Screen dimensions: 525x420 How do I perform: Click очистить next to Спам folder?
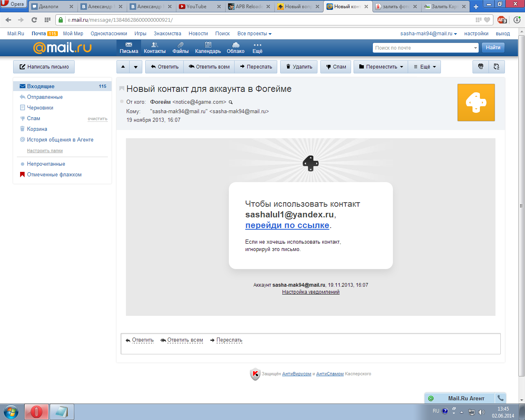point(98,119)
